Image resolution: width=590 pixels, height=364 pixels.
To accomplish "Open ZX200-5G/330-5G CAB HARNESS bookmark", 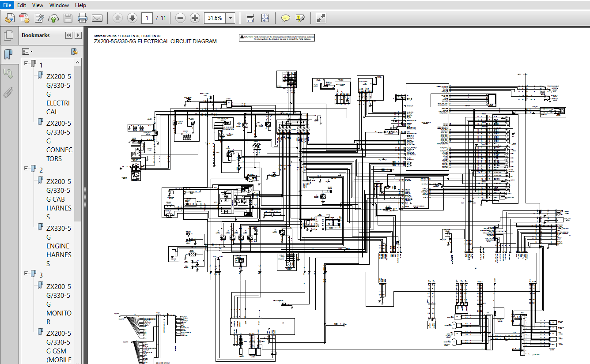I will tap(59, 199).
